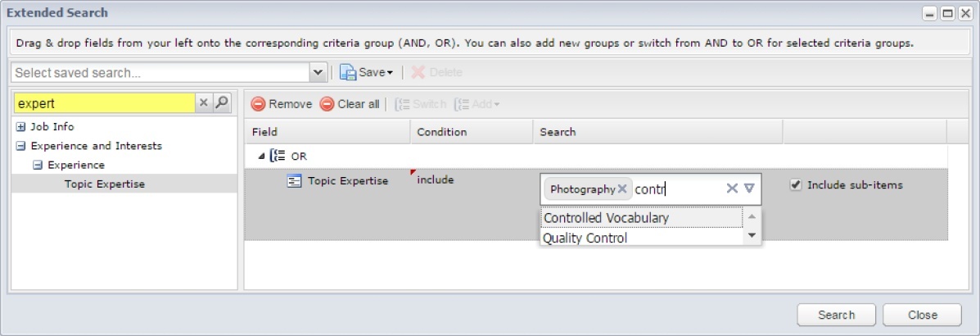Clear the Topic Expertise search box values

(732, 188)
